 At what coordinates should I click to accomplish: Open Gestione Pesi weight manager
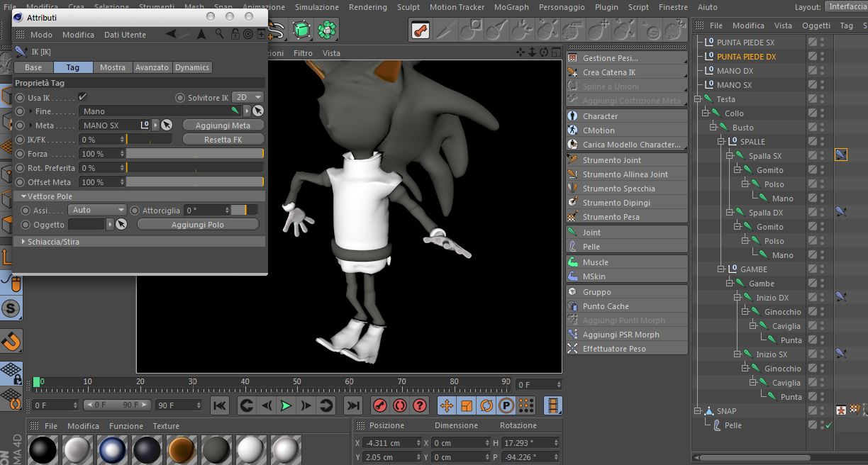610,58
